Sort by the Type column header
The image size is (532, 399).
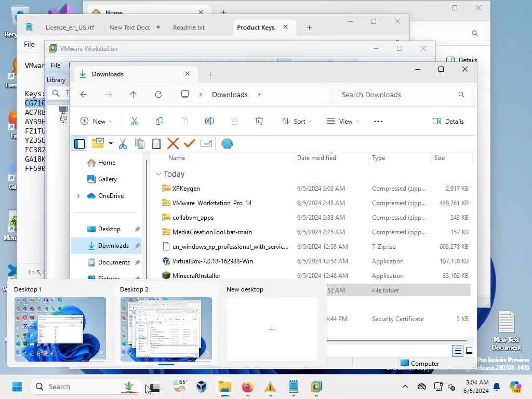point(378,158)
